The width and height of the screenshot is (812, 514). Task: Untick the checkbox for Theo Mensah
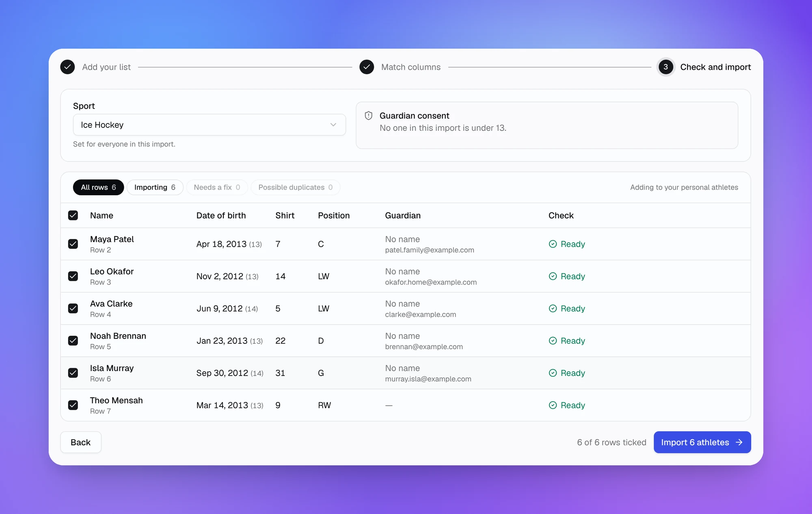(73, 405)
